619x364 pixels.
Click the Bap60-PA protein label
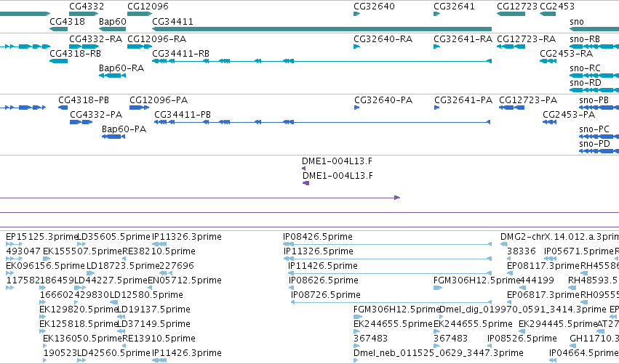(x=124, y=129)
